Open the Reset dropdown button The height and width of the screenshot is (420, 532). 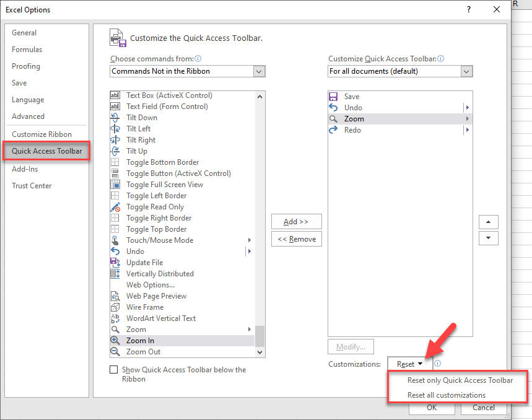(410, 364)
